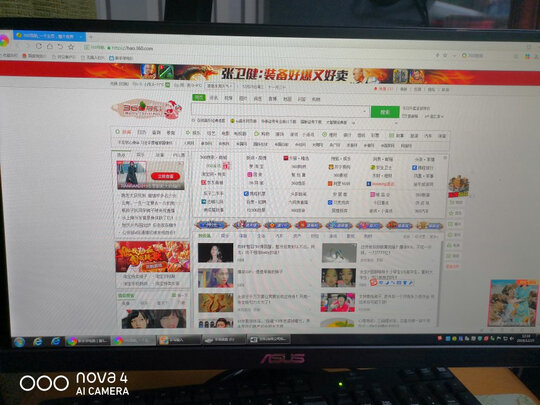Open the 360 browser multicolor logo menu
Image resolution: width=540 pixels, height=405 pixels.
[3, 41]
